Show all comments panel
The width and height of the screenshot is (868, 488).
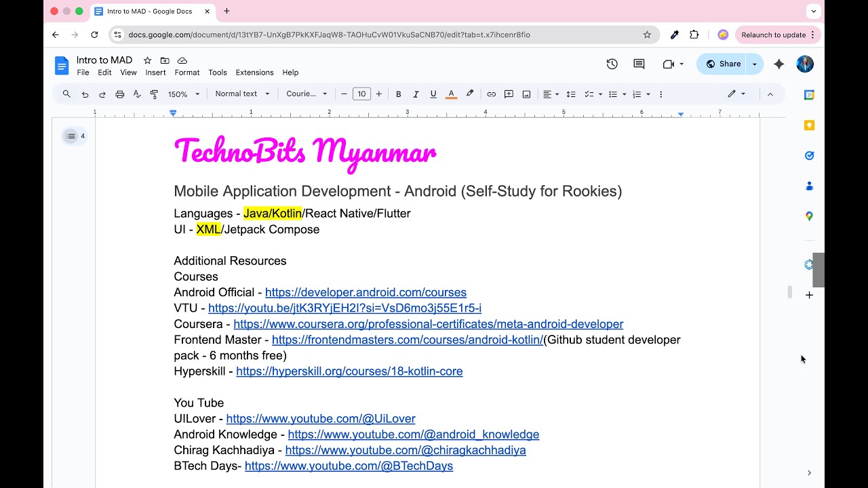coord(639,64)
